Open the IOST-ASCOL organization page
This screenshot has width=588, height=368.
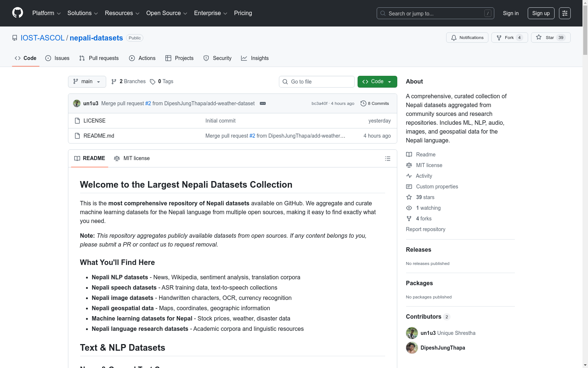(43, 38)
